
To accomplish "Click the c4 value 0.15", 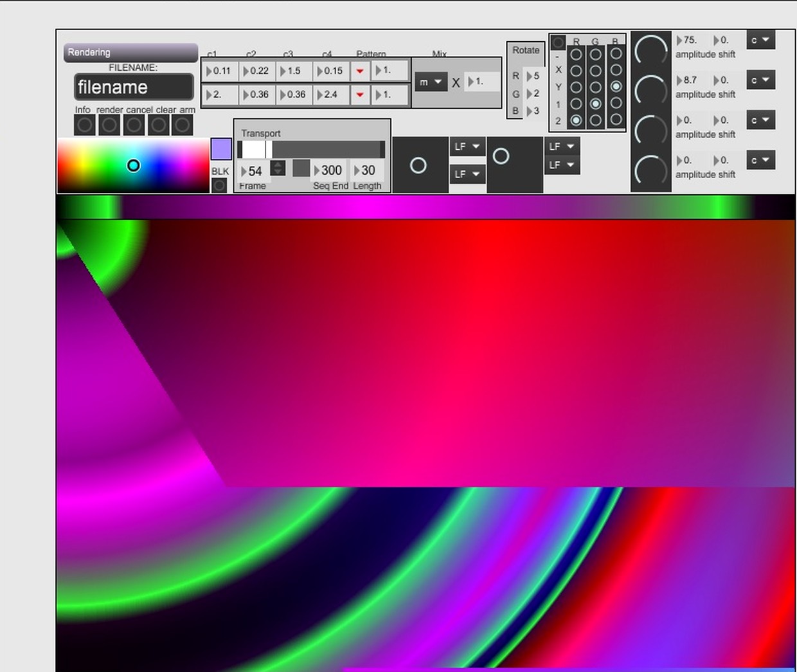I will click(332, 71).
